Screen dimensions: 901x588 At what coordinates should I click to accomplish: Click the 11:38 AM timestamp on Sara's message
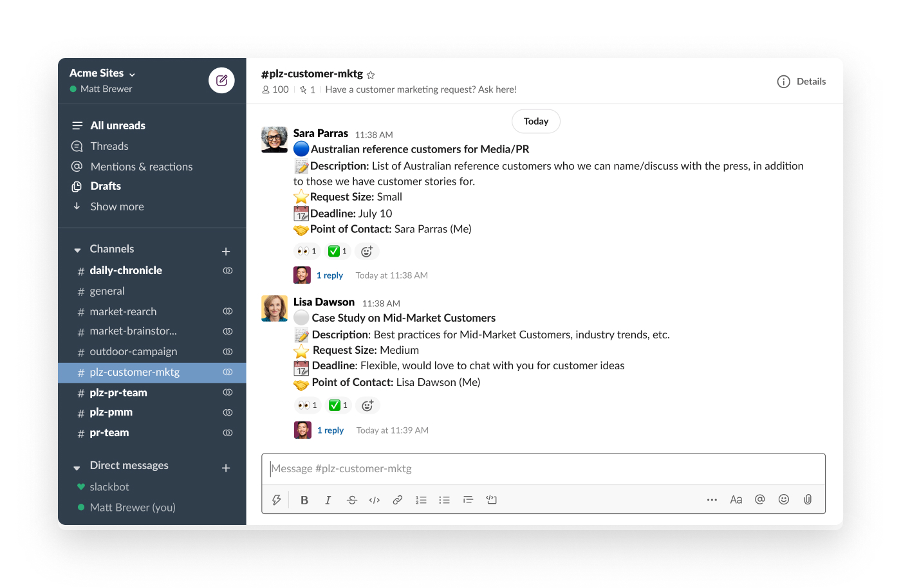coord(374,134)
